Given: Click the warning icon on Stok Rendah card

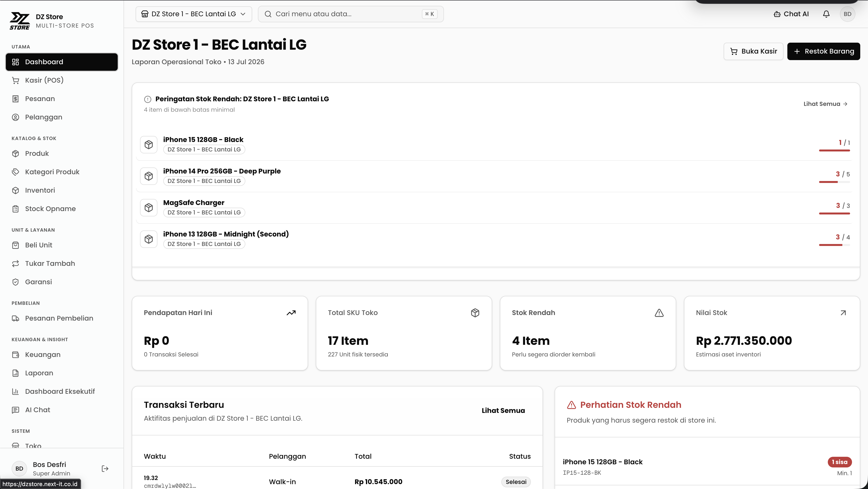Looking at the screenshot, I should pos(659,313).
